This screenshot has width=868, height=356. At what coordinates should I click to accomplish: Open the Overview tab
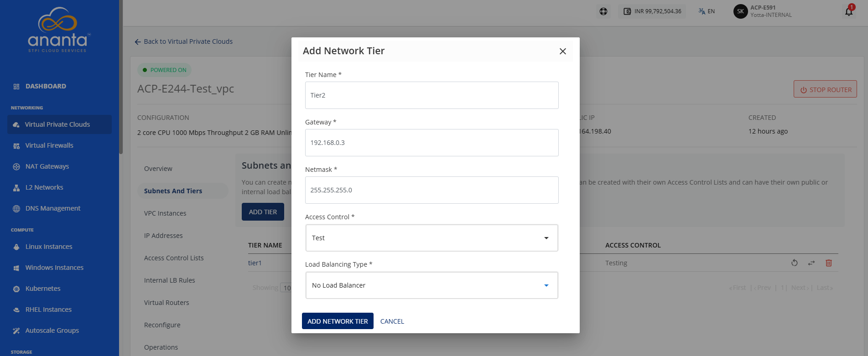point(158,169)
